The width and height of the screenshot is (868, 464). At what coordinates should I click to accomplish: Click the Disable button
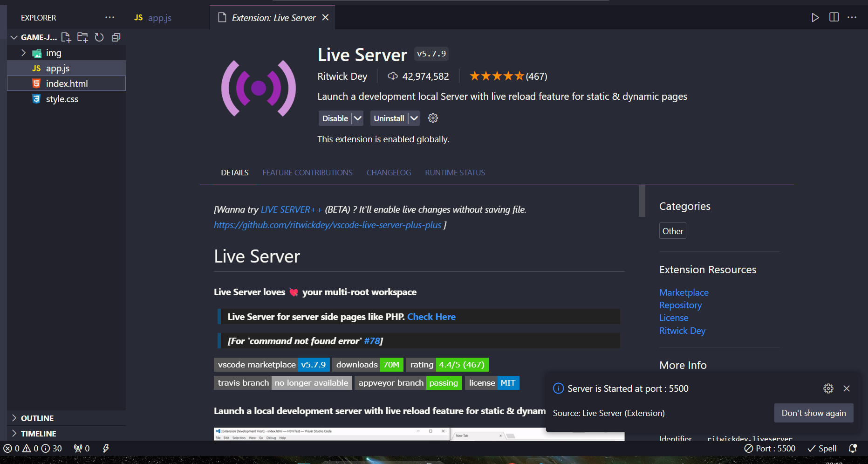click(x=335, y=118)
